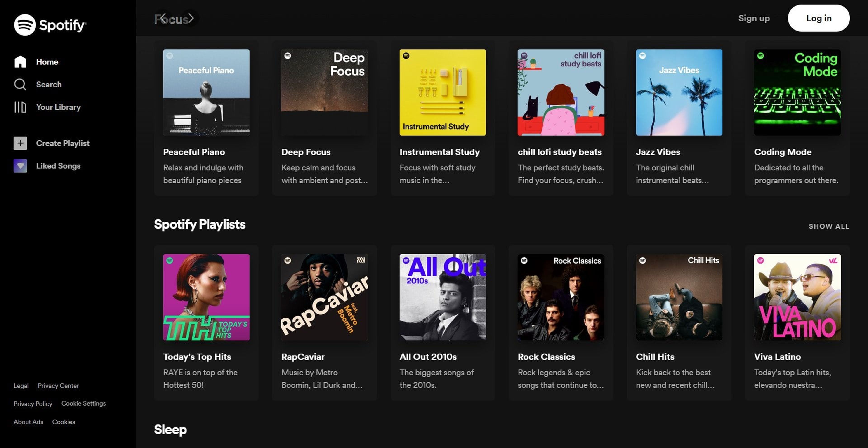The width and height of the screenshot is (868, 448).
Task: Click the Your Library icon
Action: (20, 107)
